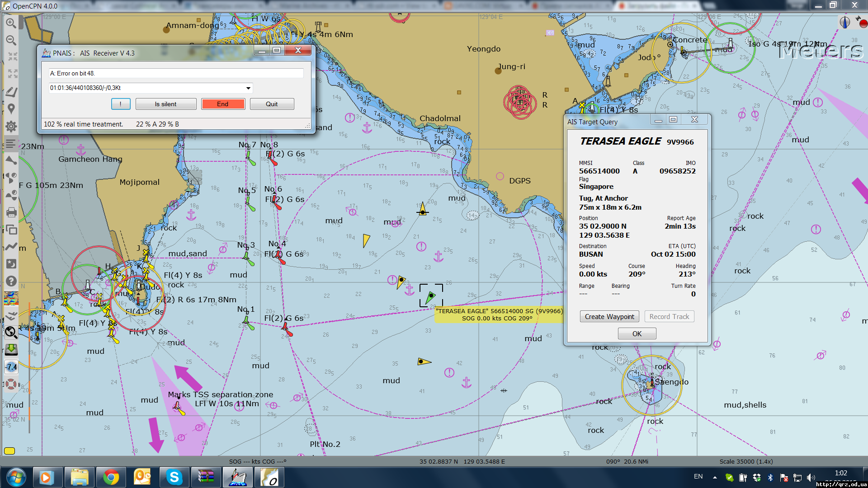Open the Route creation tool

[x=11, y=92]
